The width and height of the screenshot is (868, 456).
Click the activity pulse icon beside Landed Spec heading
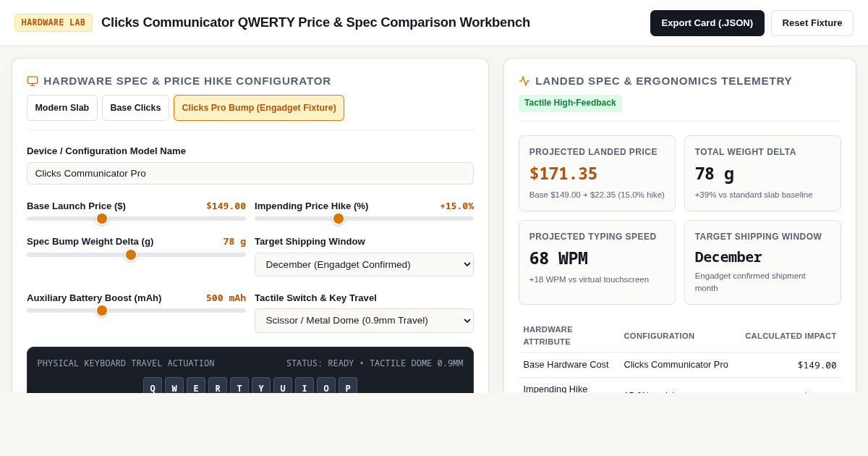[x=524, y=81]
